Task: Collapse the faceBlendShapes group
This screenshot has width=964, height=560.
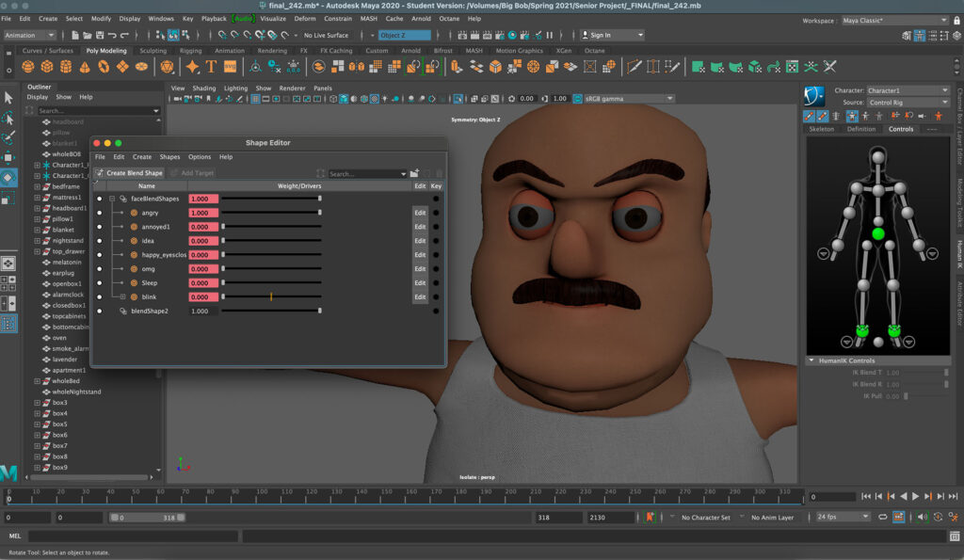Action: pos(112,199)
